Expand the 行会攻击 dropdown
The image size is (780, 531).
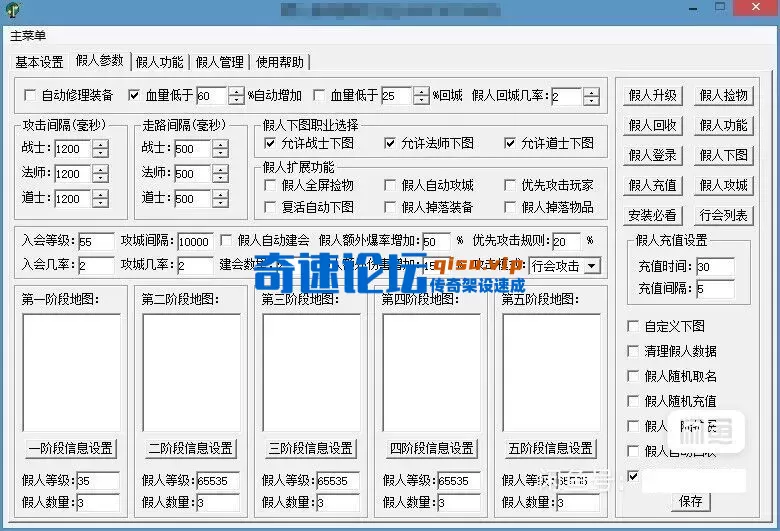click(591, 266)
